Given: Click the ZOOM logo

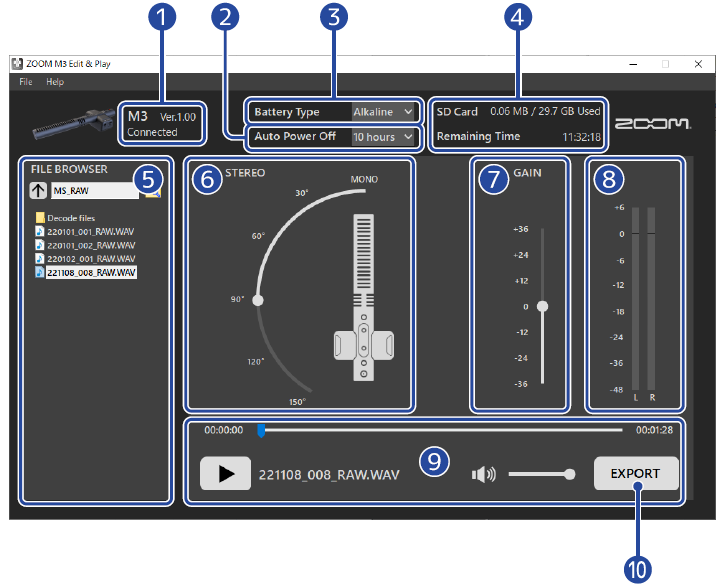Looking at the screenshot, I should pyautogui.click(x=653, y=124).
